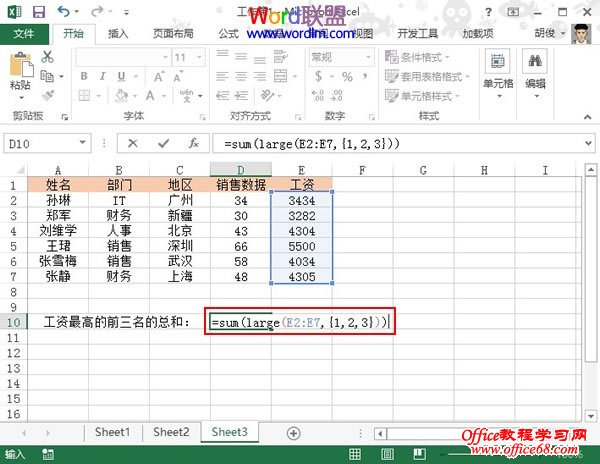Collapse the ribbon with the arrow
Viewport: 600px width, 464px height.
coord(587,117)
